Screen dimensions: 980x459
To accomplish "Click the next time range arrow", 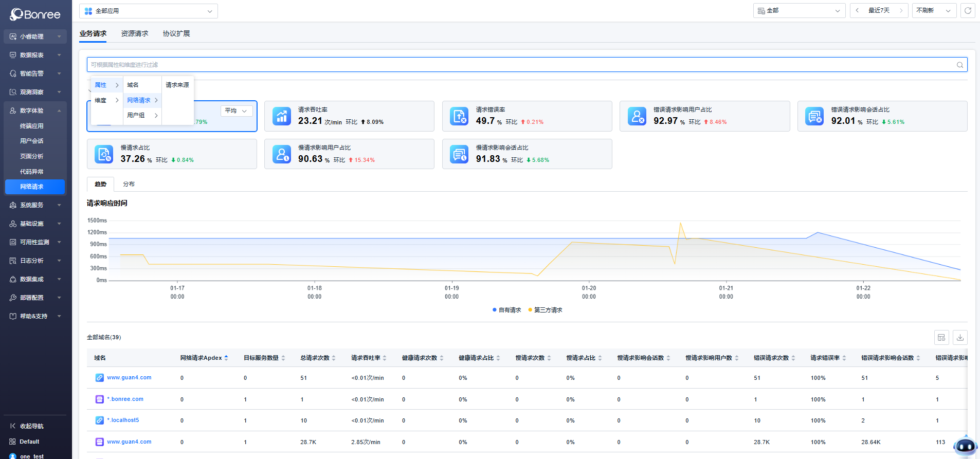I will coord(901,11).
